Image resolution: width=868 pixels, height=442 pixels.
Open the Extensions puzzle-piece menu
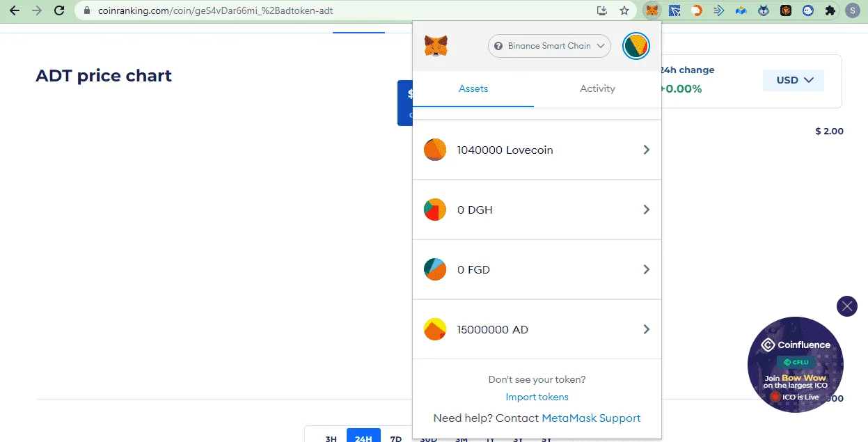[x=830, y=10]
